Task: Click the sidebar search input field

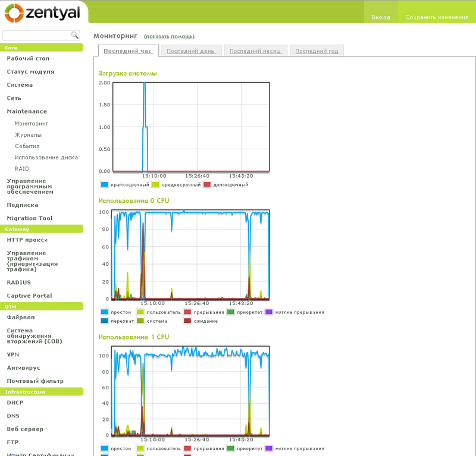Action: pyautogui.click(x=36, y=34)
